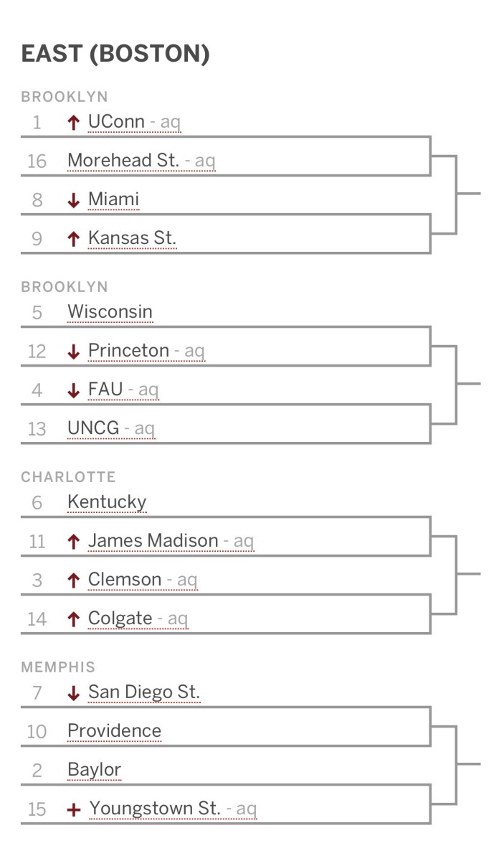Open the Baylor team link
The image size is (504, 861).
click(94, 770)
